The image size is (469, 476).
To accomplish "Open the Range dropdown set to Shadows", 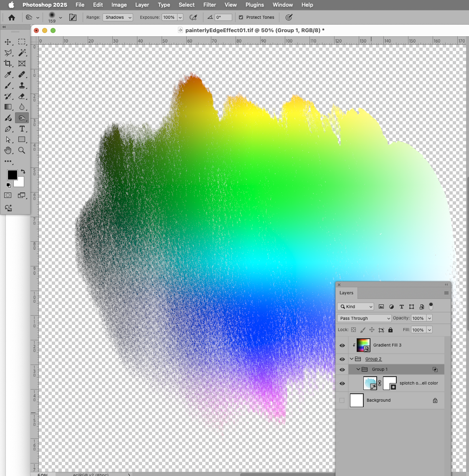I will pos(117,17).
